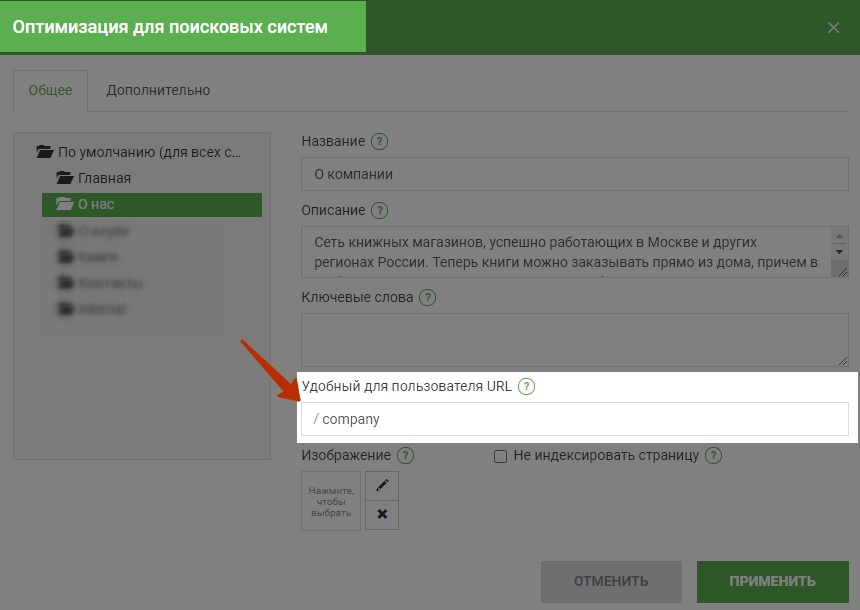This screenshot has height=610, width=860.
Task: Click the pencil edit image icon
Action: click(382, 485)
